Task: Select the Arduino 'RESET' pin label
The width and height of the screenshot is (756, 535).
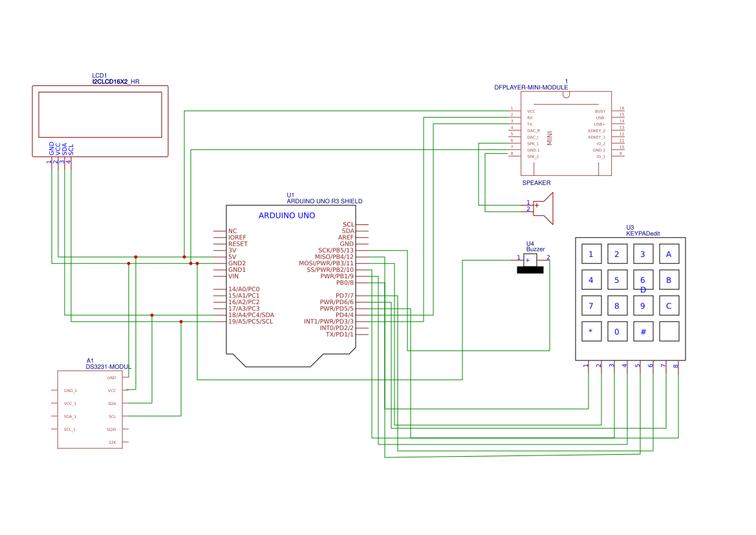Action: (238, 244)
